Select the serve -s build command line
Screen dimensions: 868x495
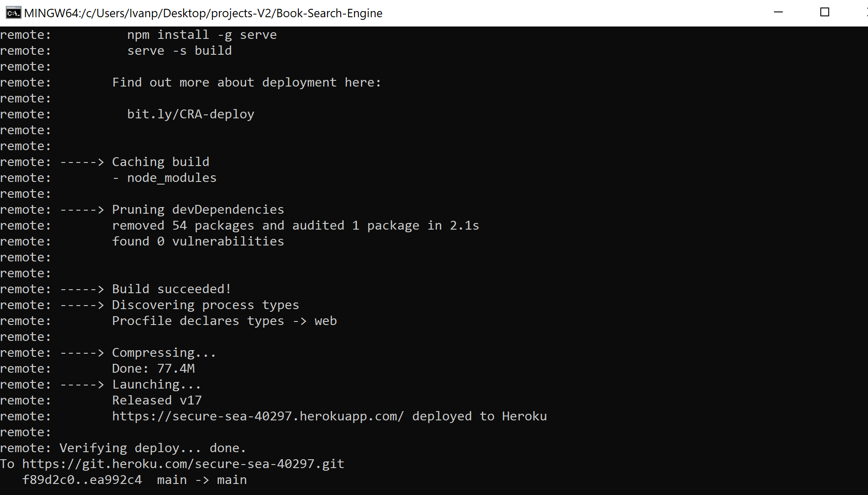[179, 50]
